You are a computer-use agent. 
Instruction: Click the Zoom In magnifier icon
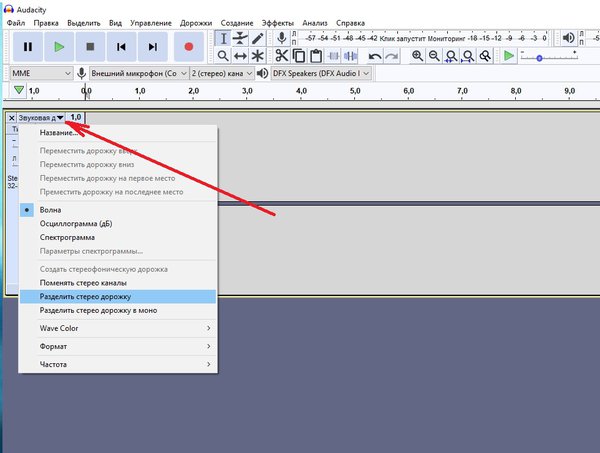pyautogui.click(x=417, y=56)
